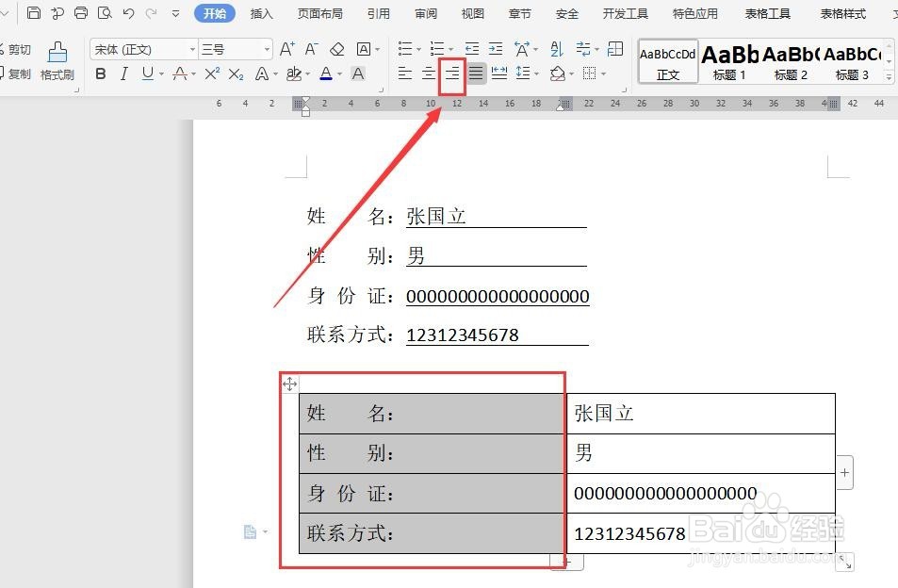Click the format painter 格式刷 icon
Image resolution: width=898 pixels, height=588 pixels.
(x=57, y=58)
